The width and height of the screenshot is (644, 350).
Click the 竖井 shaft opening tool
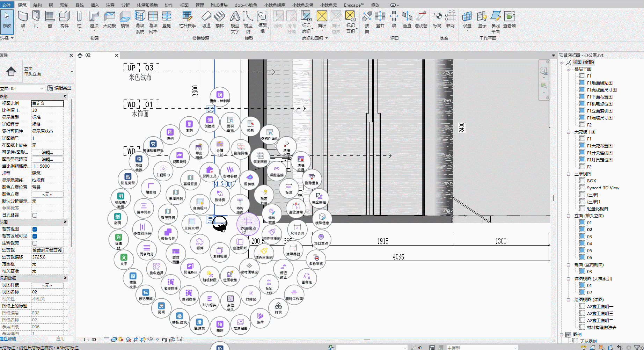click(380, 19)
